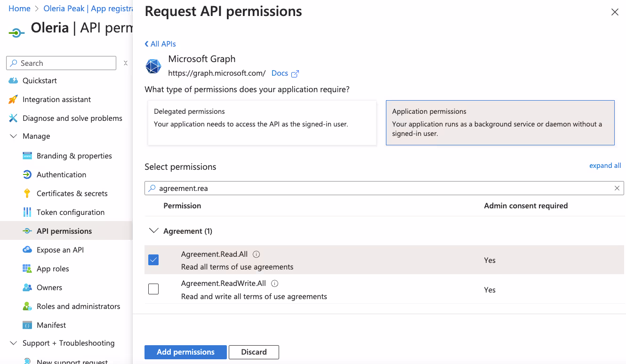Open the Quickstart cloud icon
Viewport: 626px width, 364px height.
coord(13,80)
